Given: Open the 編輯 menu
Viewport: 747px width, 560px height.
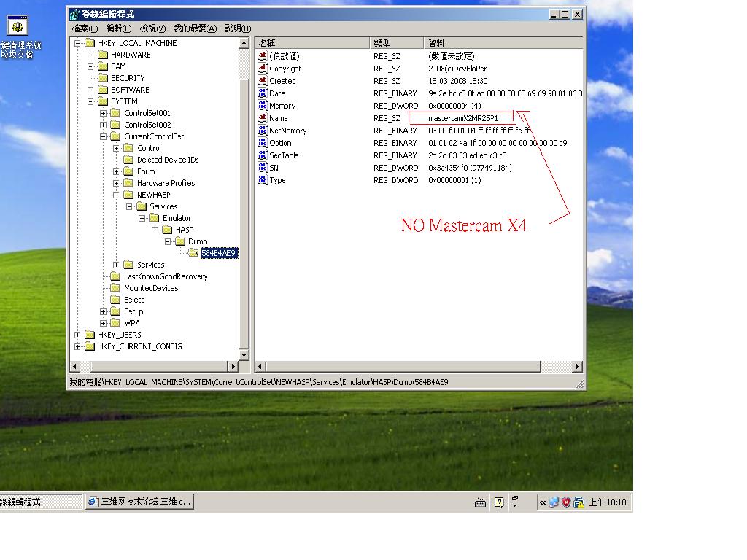Looking at the screenshot, I should [117, 28].
